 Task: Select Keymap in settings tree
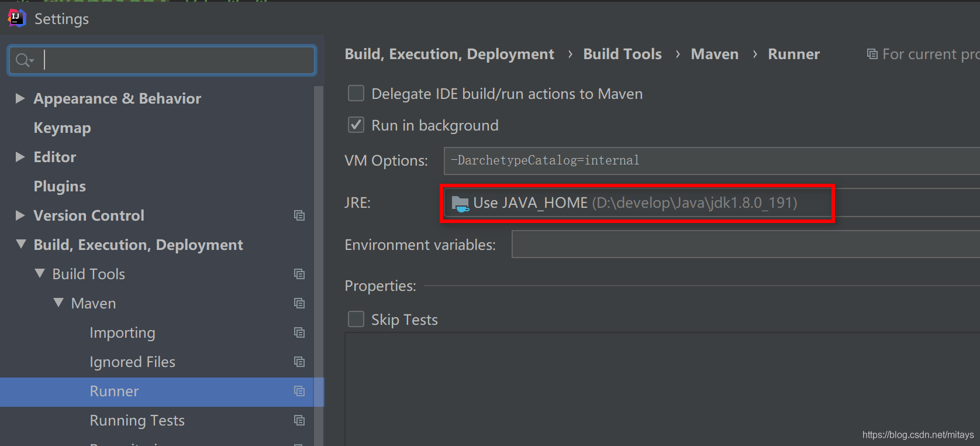(62, 128)
